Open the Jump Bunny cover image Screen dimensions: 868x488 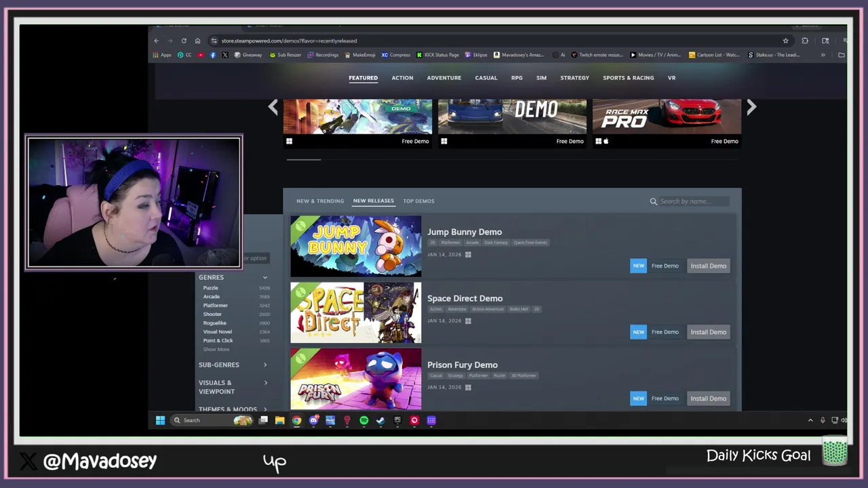tap(356, 246)
